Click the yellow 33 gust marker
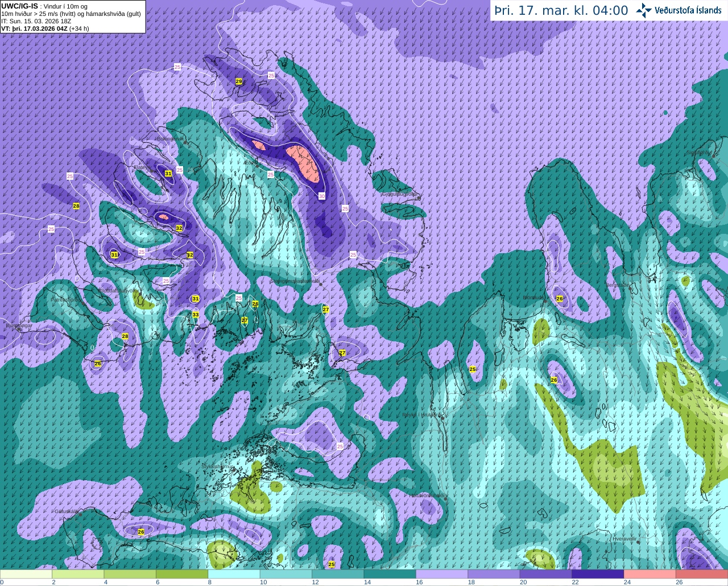The image size is (728, 586). coord(196,315)
